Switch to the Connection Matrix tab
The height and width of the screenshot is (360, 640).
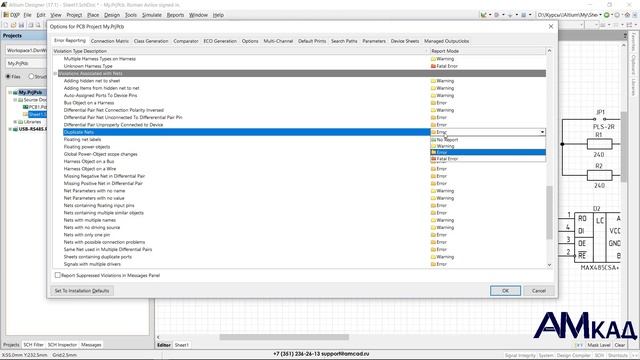point(109,41)
